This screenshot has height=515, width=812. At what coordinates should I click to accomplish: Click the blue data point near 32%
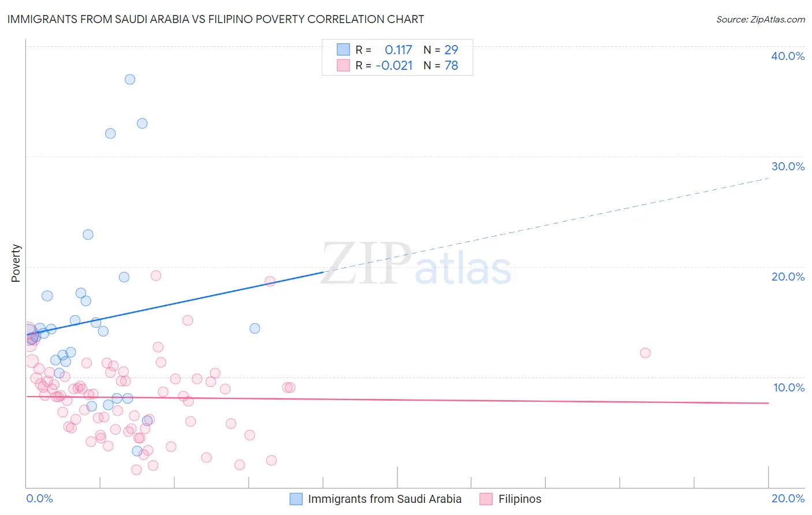click(x=110, y=133)
